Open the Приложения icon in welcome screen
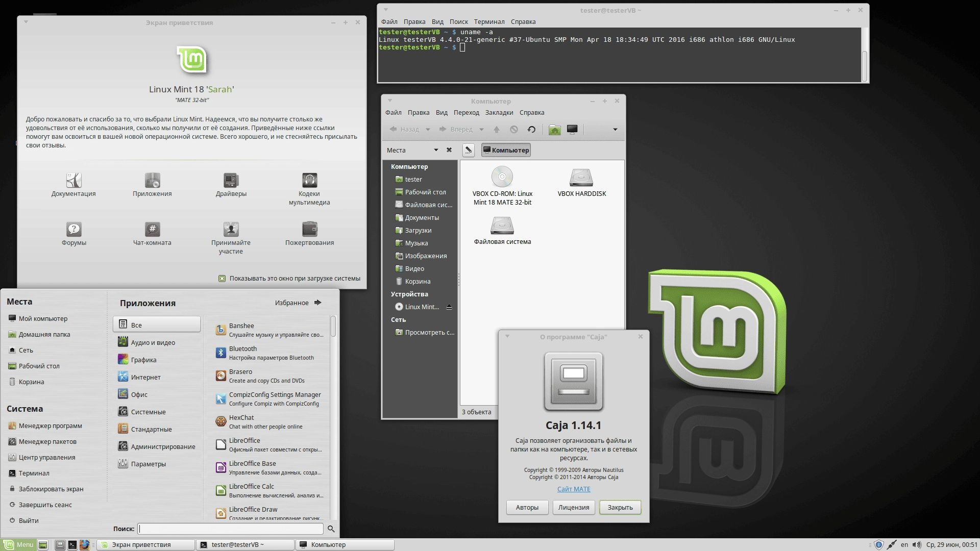This screenshot has height=551, width=980. 152,180
